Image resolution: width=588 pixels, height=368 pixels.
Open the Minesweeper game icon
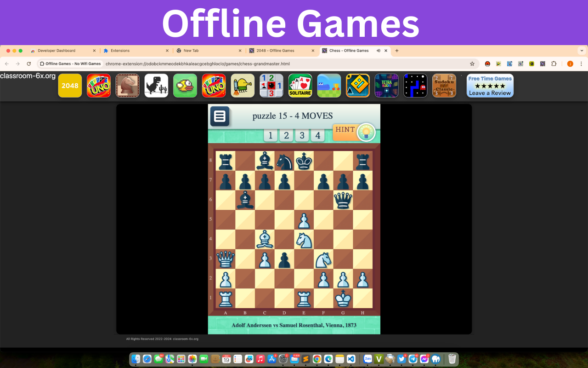tap(271, 86)
